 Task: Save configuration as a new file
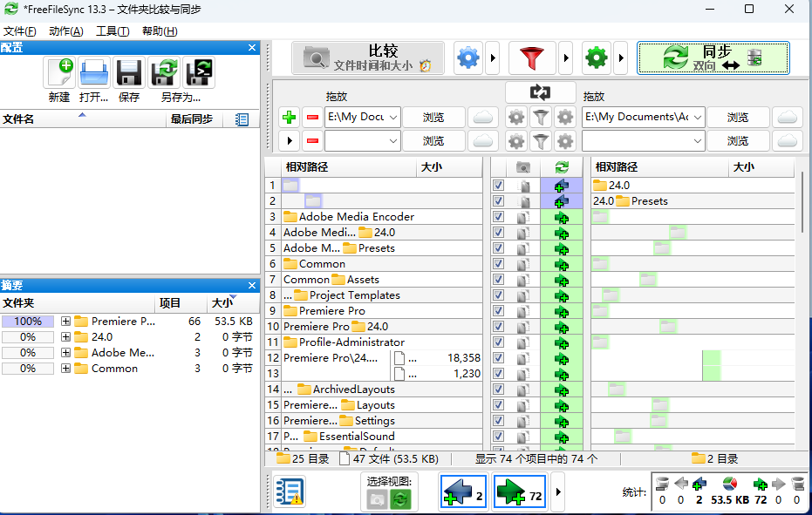(164, 72)
